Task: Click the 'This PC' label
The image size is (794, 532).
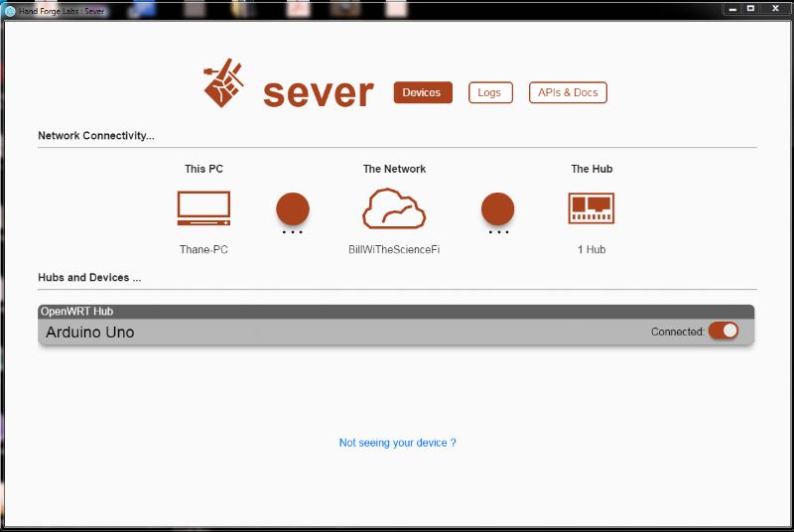Action: point(203,169)
